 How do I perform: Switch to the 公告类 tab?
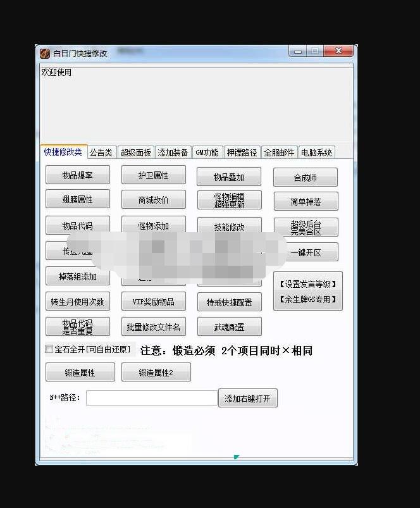[x=101, y=152]
